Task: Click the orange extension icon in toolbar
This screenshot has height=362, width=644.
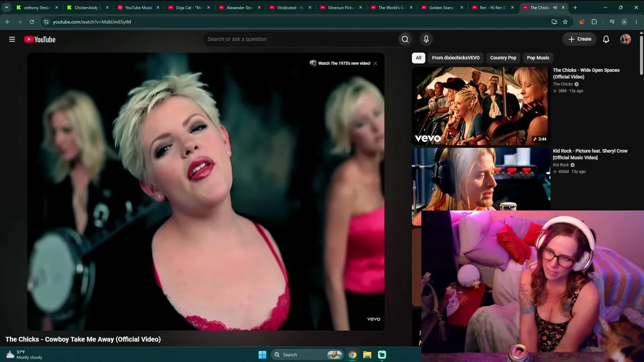Action: (x=582, y=22)
